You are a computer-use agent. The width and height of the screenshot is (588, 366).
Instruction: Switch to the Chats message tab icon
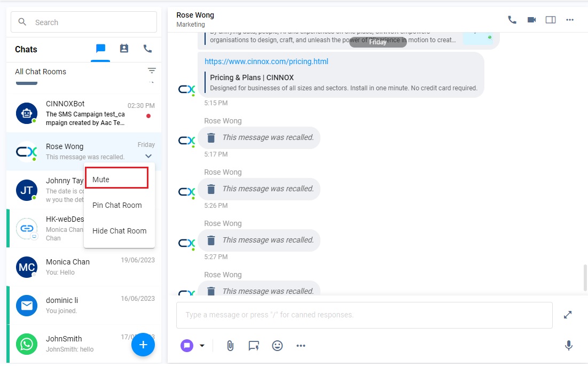point(100,49)
